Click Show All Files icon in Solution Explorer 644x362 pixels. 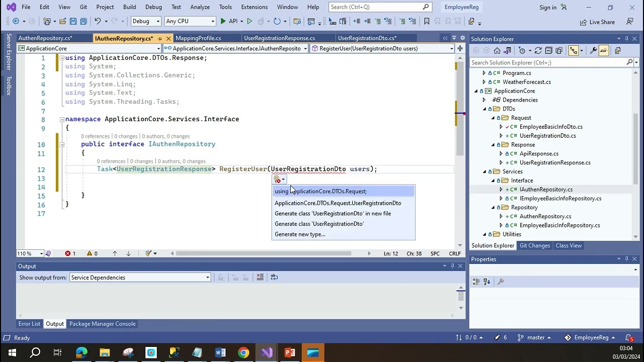pyautogui.click(x=559, y=51)
